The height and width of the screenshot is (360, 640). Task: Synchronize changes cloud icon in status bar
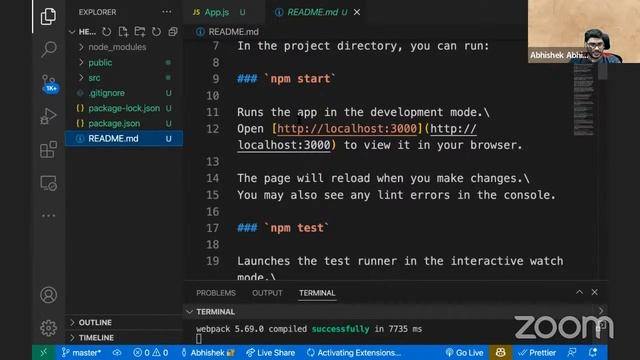[x=117, y=353]
